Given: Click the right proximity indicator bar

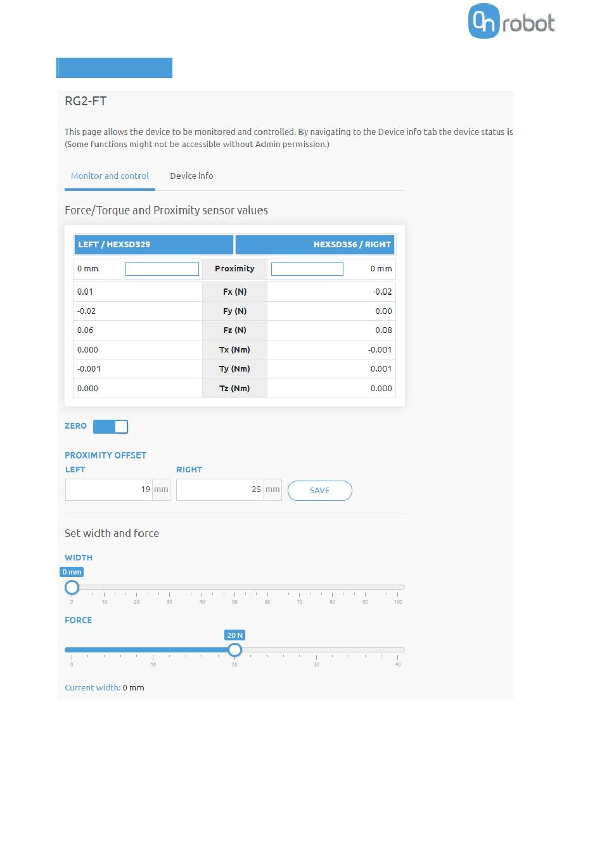Looking at the screenshot, I should [x=307, y=269].
